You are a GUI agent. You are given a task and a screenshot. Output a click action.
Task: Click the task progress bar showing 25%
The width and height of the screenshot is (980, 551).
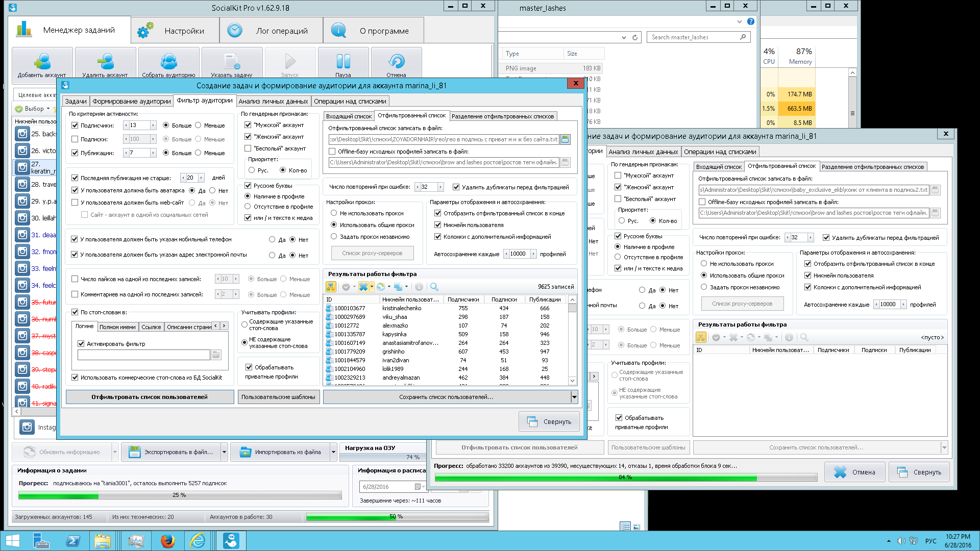coord(180,495)
